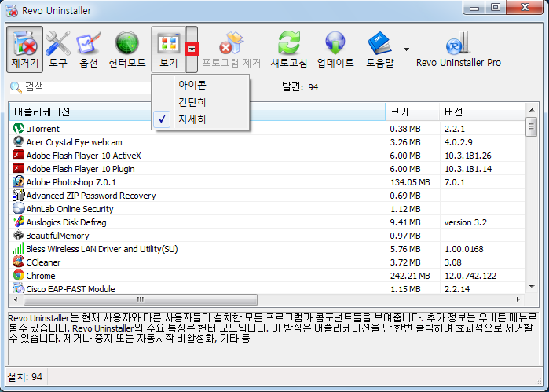549x392 pixels.
Task: Click version 10.3.181.26 cell
Action: (468, 156)
